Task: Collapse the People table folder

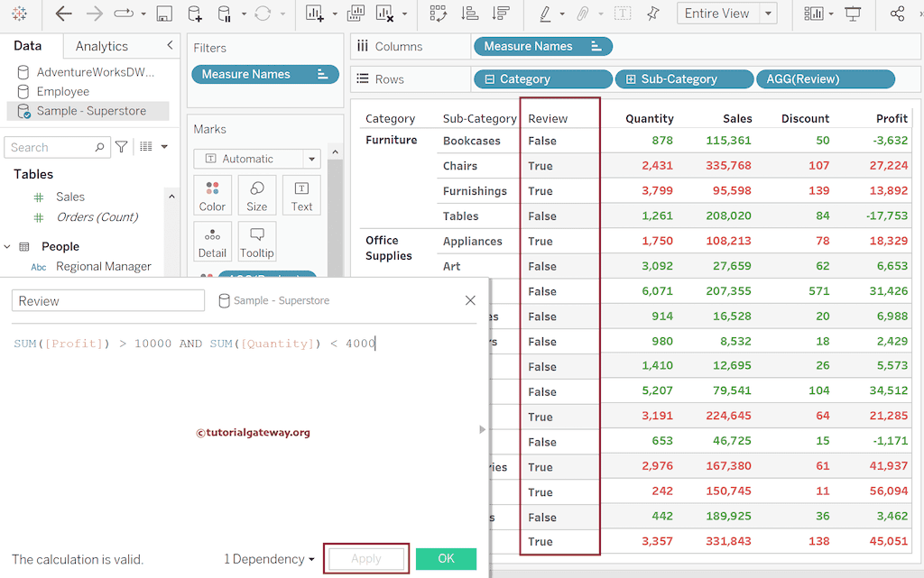Action: (7, 246)
